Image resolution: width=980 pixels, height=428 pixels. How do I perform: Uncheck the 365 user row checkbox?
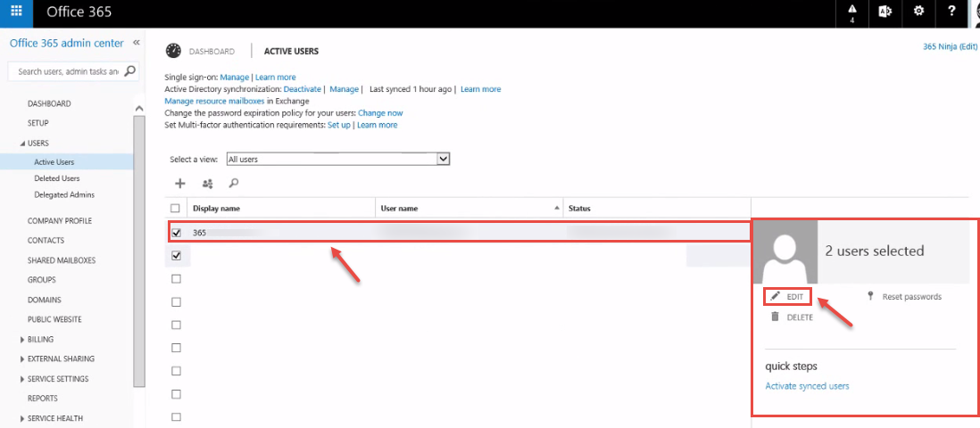tap(176, 233)
